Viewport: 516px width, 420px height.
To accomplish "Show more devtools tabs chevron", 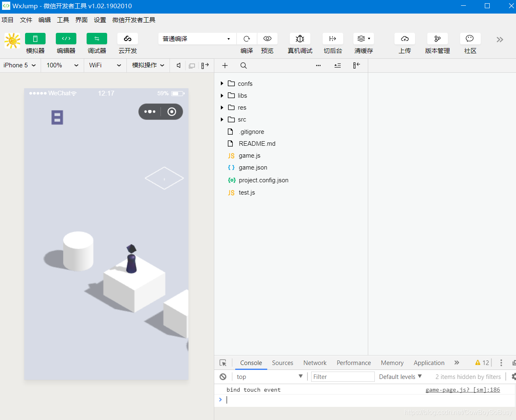I will [x=457, y=363].
